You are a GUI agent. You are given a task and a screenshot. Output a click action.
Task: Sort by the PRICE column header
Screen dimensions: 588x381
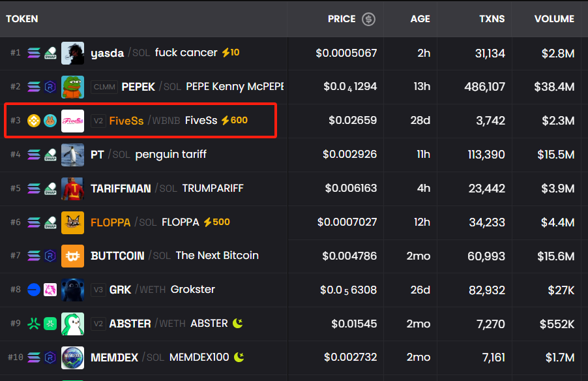[342, 19]
